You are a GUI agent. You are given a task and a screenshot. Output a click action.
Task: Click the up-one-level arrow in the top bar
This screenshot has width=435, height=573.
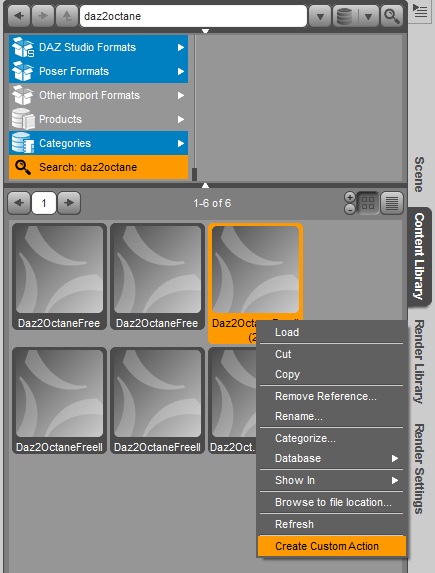67,16
